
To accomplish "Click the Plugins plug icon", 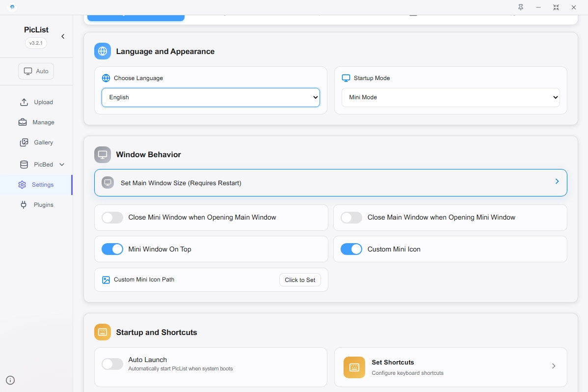I will point(24,205).
